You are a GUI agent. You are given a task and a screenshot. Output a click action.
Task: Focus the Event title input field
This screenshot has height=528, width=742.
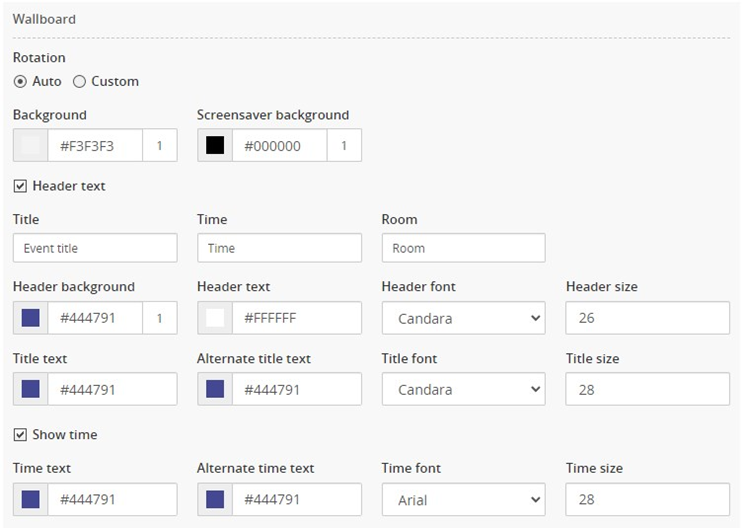click(95, 248)
